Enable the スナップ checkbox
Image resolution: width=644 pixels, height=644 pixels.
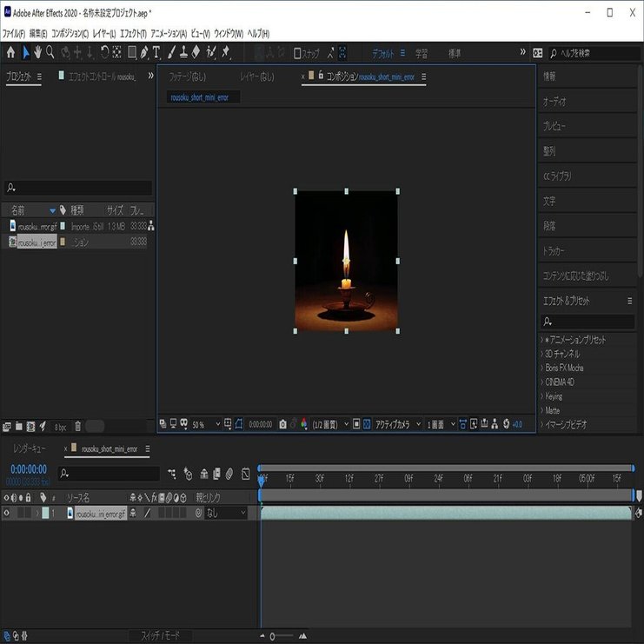[x=297, y=53]
